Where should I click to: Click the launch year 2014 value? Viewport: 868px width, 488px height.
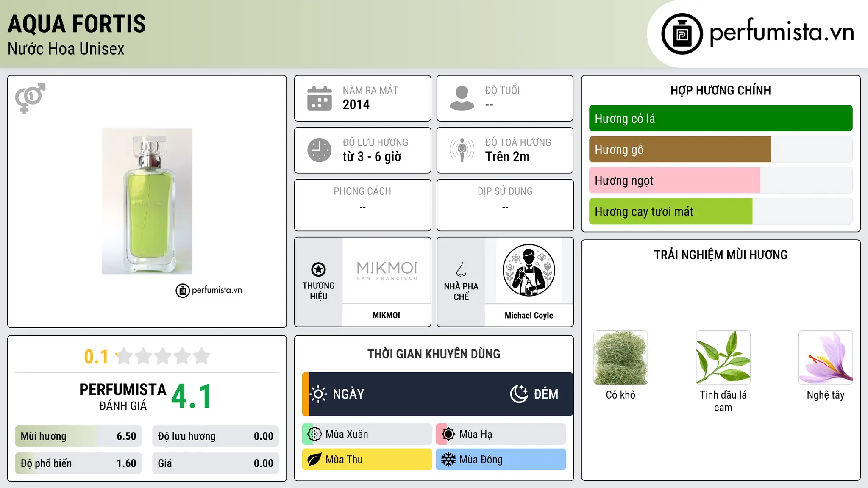[x=356, y=105]
